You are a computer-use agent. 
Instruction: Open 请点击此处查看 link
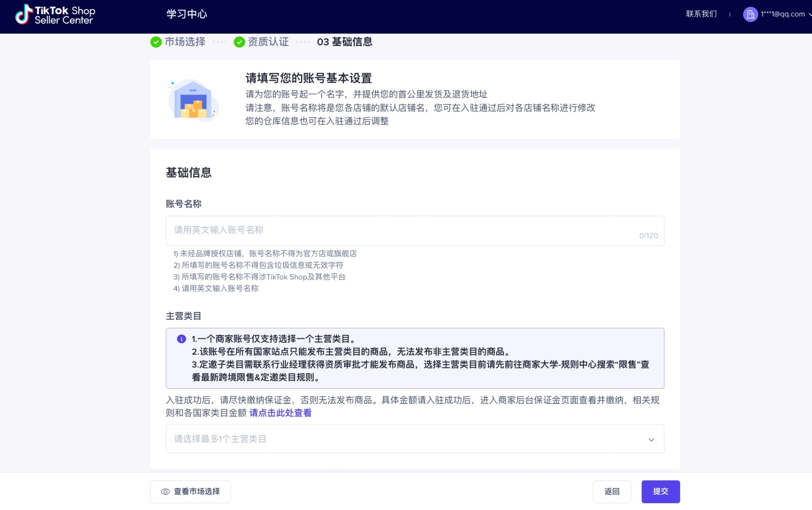click(x=280, y=413)
